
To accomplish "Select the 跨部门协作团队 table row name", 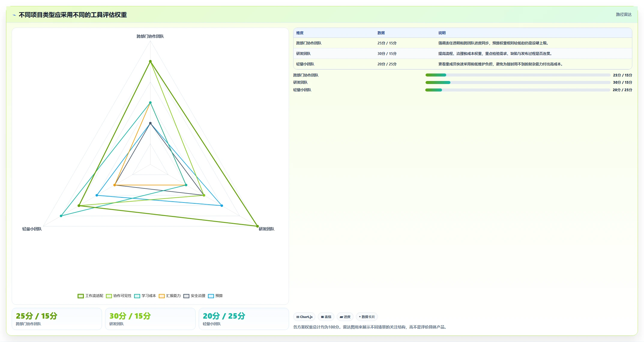I will click(309, 43).
